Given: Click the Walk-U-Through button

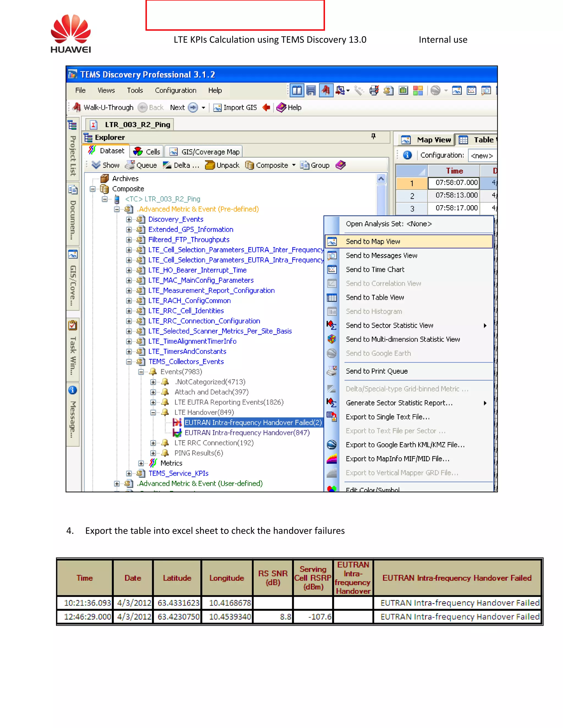Looking at the screenshot, I should (x=103, y=107).
